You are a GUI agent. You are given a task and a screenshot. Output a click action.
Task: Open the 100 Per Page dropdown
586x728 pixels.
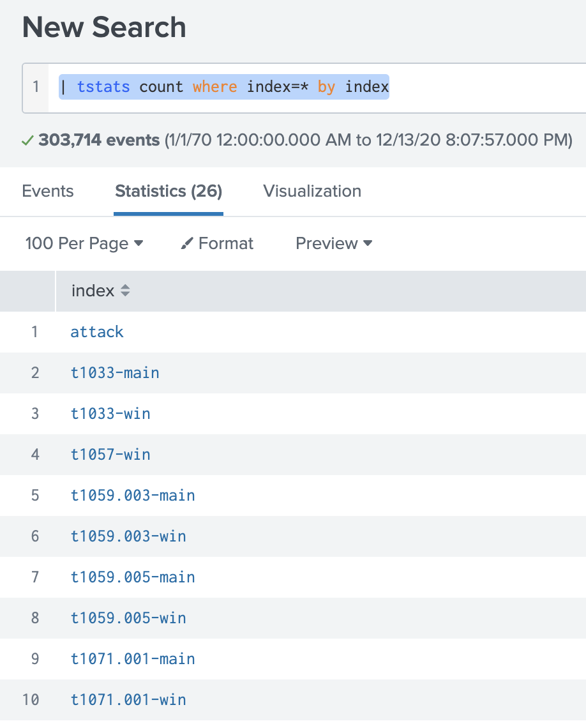coord(84,243)
